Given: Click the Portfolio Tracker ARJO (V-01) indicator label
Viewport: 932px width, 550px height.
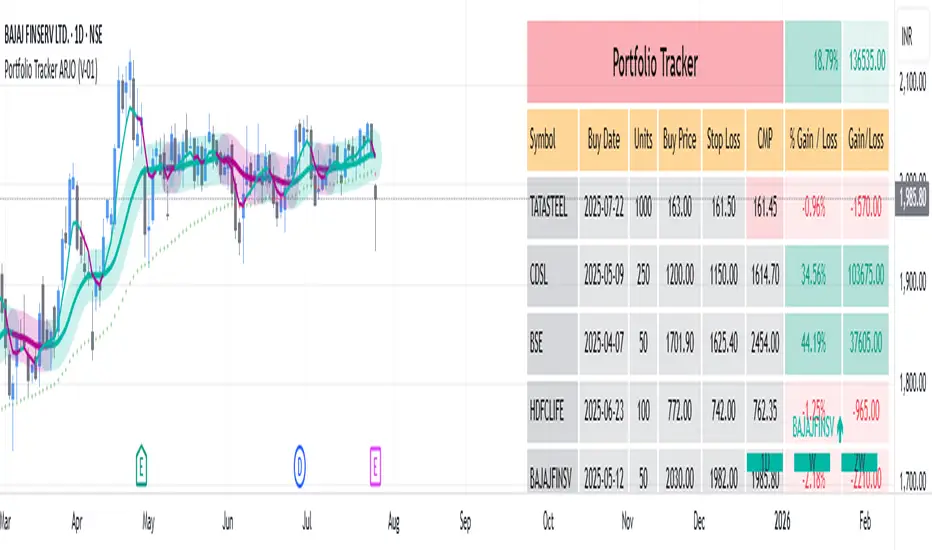Looking at the screenshot, I should pos(51,70).
